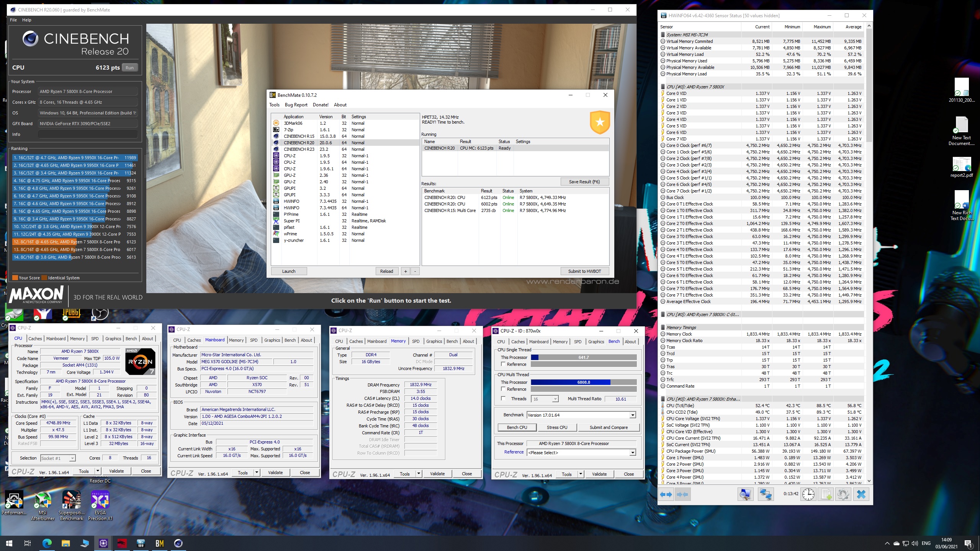Open Bug Report menu in BenchMate
980x551 pixels.
pos(296,105)
